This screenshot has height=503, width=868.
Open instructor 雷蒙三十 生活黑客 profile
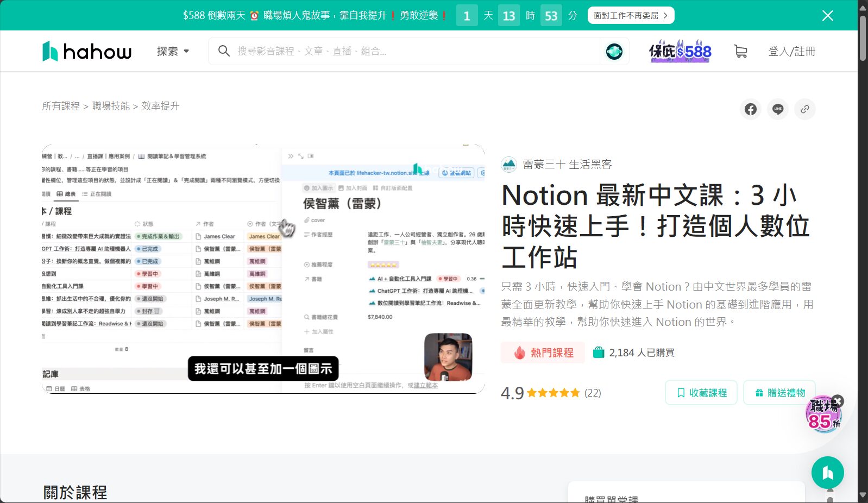(567, 164)
